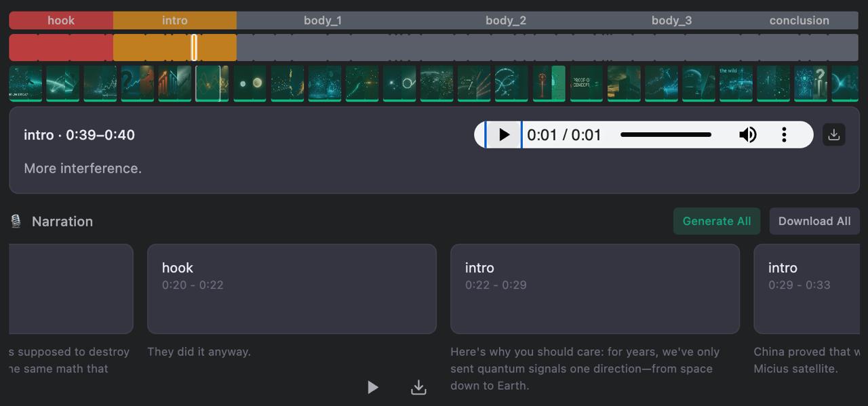Select the thumbnail labeled "the wild"
868x406 pixels.
[736, 83]
